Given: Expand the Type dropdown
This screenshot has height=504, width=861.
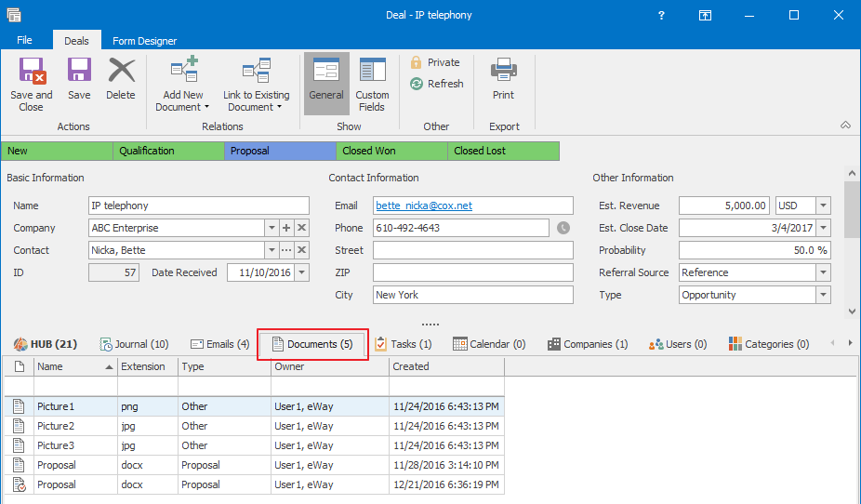Looking at the screenshot, I should tap(823, 295).
